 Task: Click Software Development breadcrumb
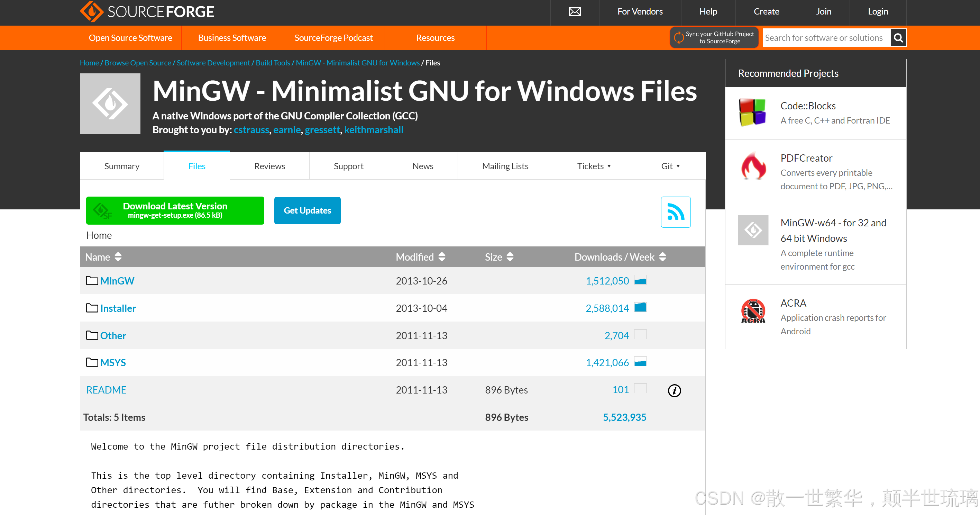coord(213,62)
